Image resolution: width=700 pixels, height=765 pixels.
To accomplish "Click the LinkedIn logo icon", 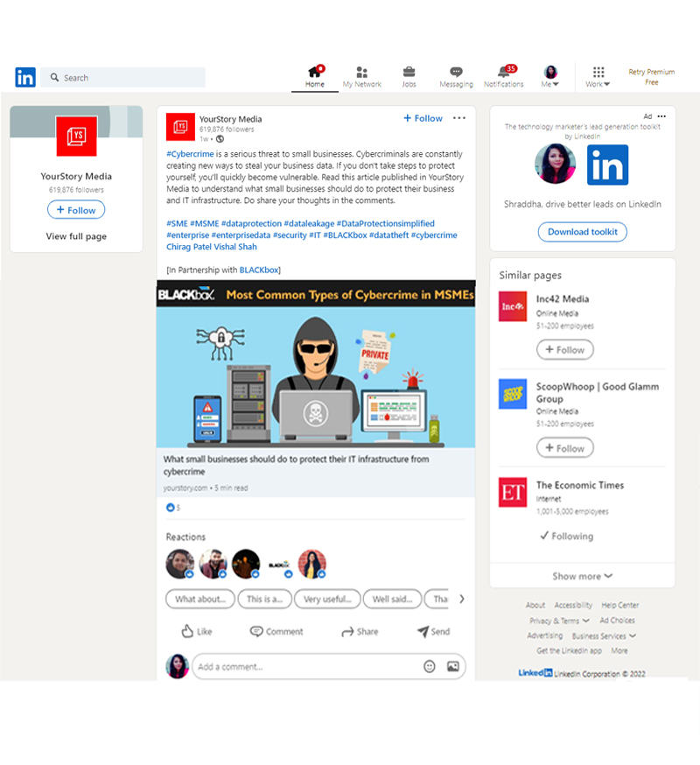I will (x=25, y=77).
